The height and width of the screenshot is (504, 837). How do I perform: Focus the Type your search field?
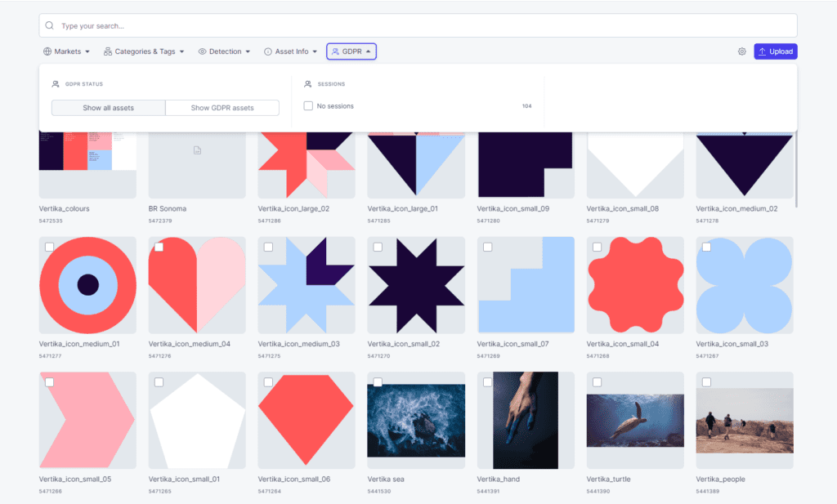coord(418,25)
